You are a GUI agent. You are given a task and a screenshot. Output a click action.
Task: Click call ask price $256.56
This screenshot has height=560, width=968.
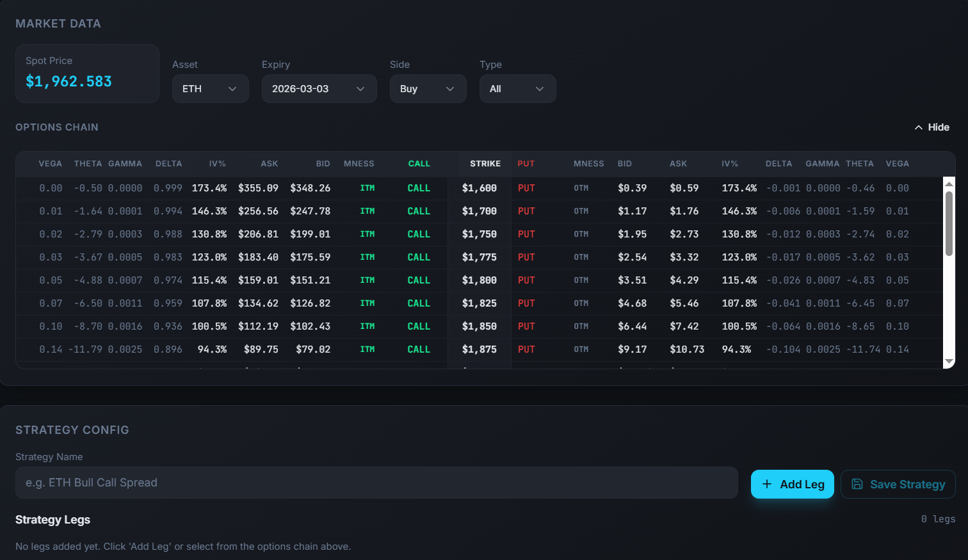pyautogui.click(x=258, y=211)
